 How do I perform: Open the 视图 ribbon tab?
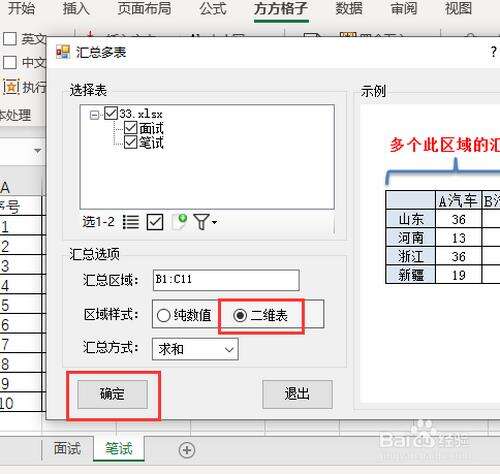coord(458,8)
